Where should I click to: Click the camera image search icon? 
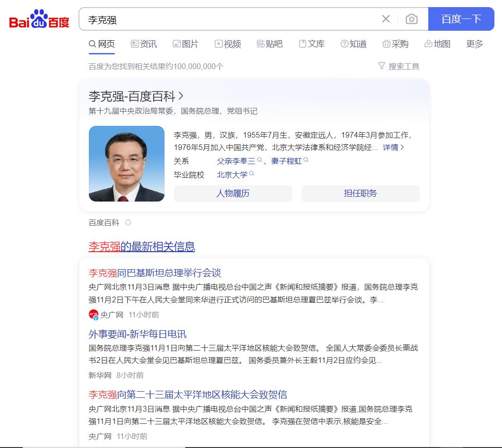coord(411,19)
